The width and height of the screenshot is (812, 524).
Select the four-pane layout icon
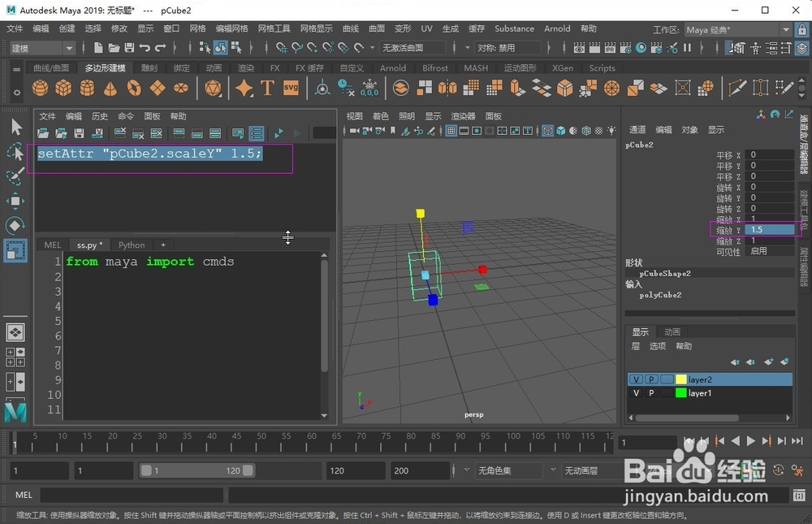15,357
